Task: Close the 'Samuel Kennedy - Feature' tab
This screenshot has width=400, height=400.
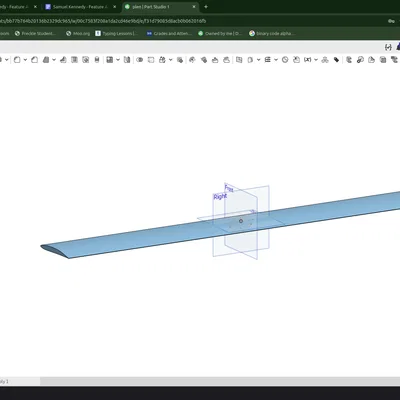Action: tap(115, 7)
